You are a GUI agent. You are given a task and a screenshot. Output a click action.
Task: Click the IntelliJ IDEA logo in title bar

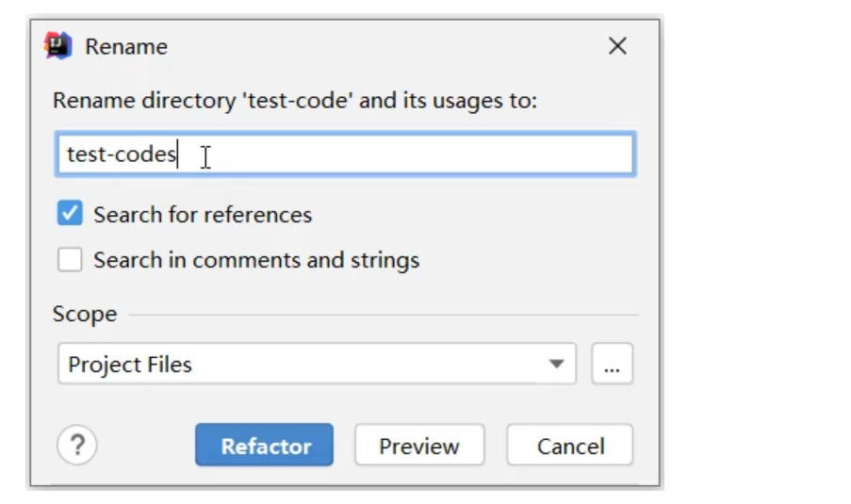(58, 46)
